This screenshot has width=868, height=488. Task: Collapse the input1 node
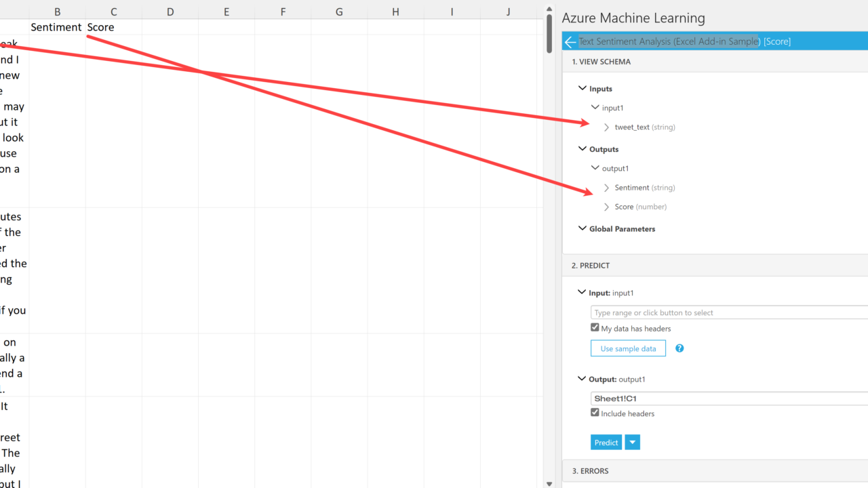coord(595,107)
